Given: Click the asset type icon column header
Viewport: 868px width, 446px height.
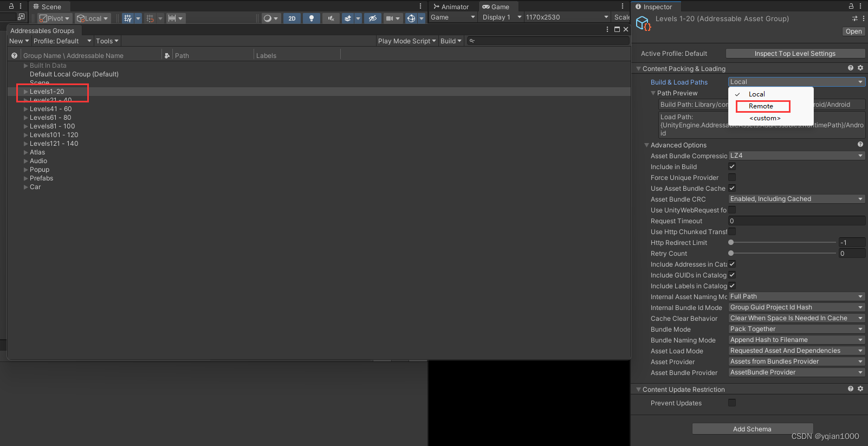Looking at the screenshot, I should point(167,55).
